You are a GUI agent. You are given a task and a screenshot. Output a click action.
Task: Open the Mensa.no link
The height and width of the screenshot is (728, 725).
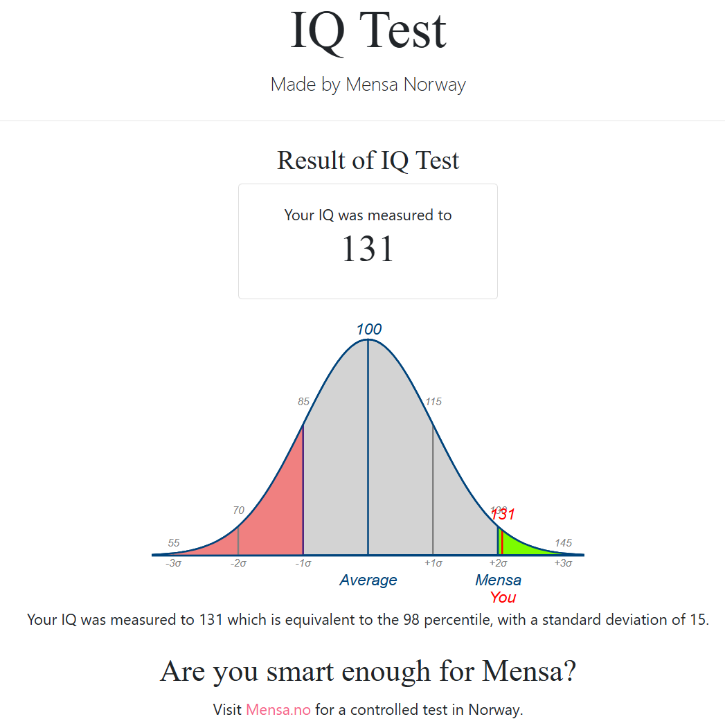click(x=278, y=709)
